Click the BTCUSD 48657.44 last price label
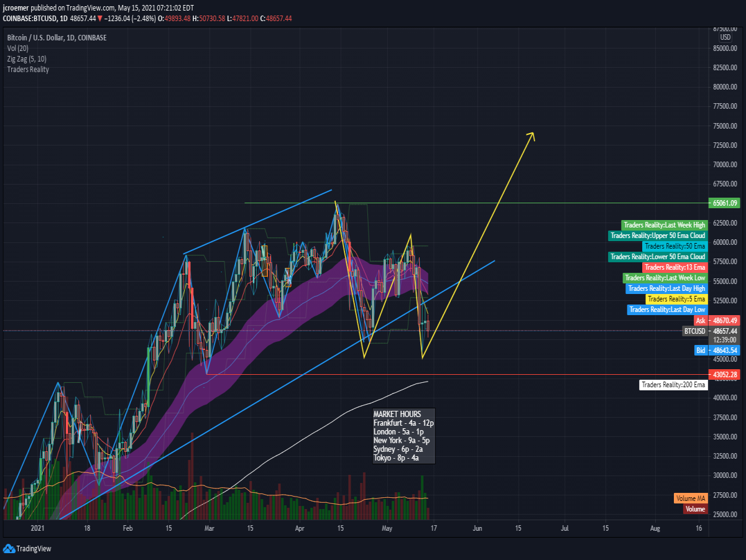 point(711,331)
